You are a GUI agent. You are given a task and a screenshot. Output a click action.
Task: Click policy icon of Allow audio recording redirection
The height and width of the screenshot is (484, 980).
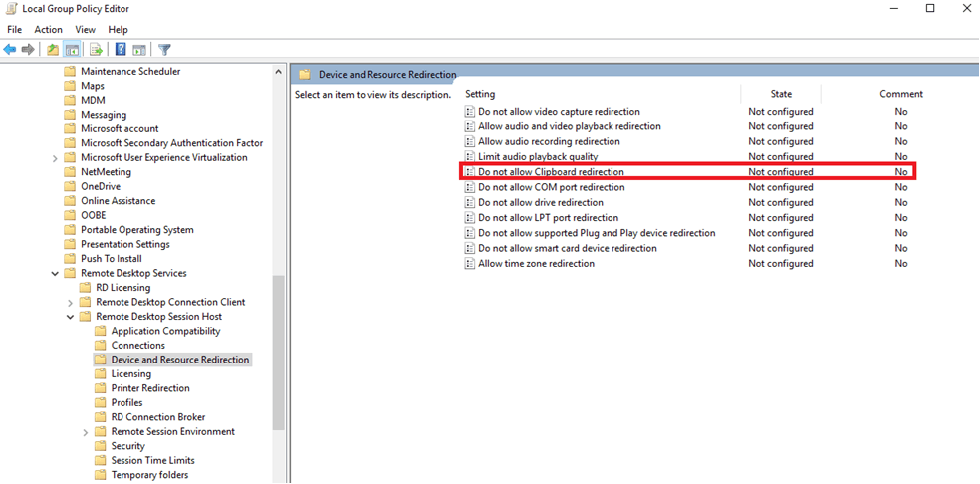[470, 142]
